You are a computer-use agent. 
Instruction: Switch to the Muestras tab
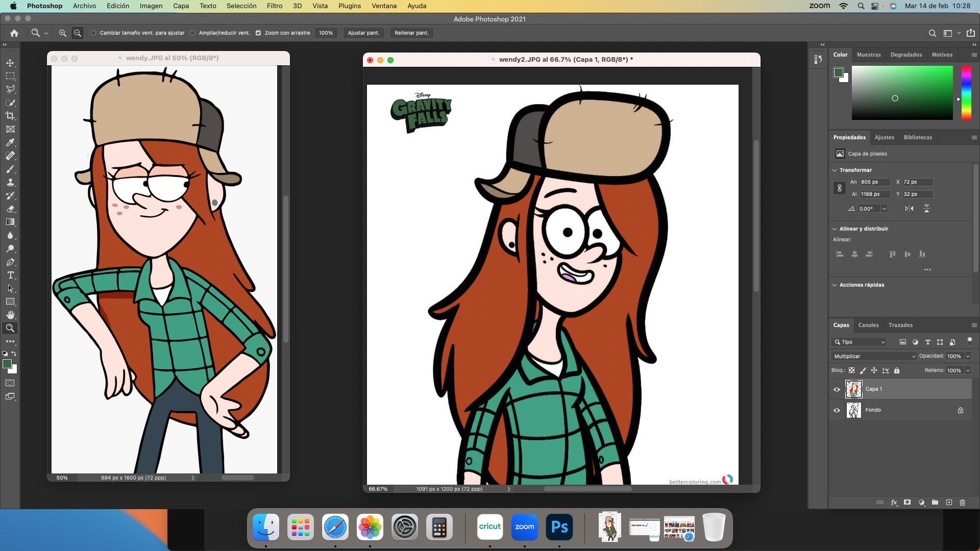pyautogui.click(x=869, y=55)
